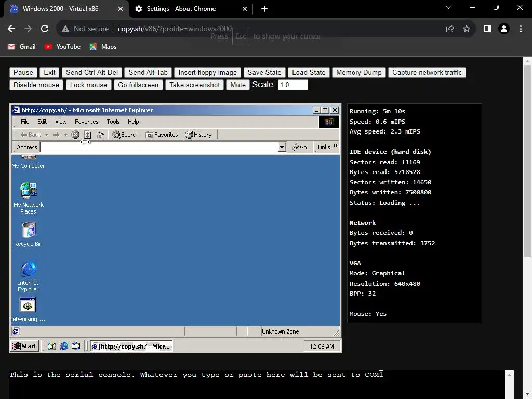Open the IE Search toolbar button
532x399 pixels.
pos(126,135)
